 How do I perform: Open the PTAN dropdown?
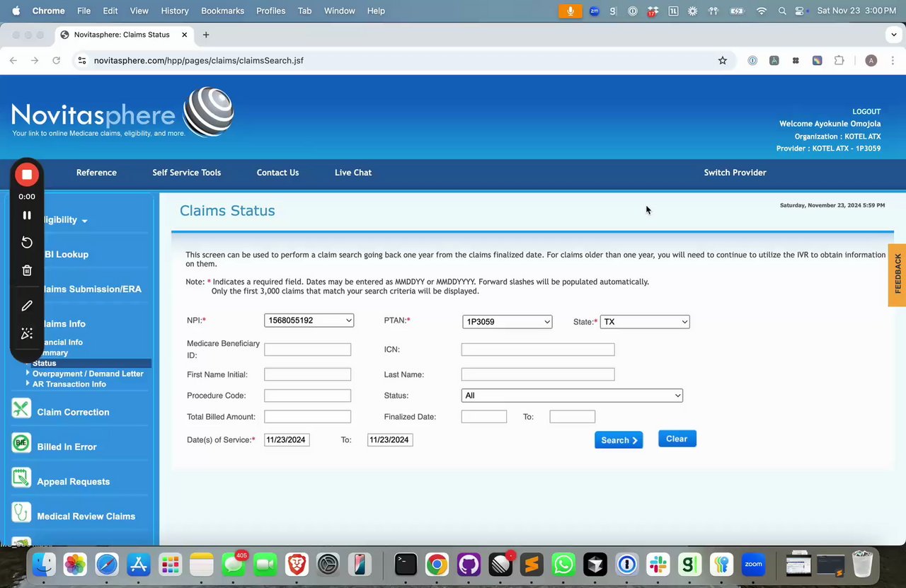tap(507, 322)
